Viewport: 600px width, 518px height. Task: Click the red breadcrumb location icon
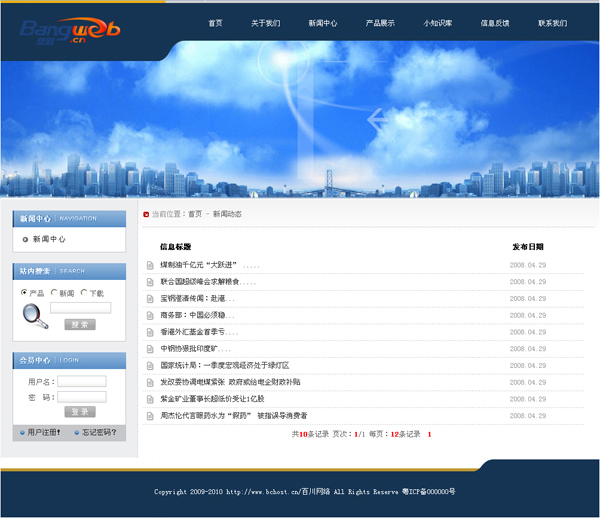tap(146, 214)
